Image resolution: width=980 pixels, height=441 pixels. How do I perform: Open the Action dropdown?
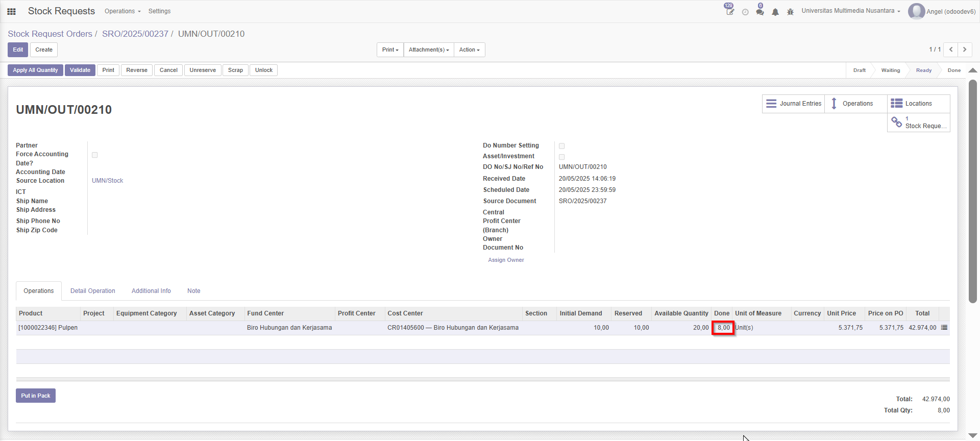point(469,50)
